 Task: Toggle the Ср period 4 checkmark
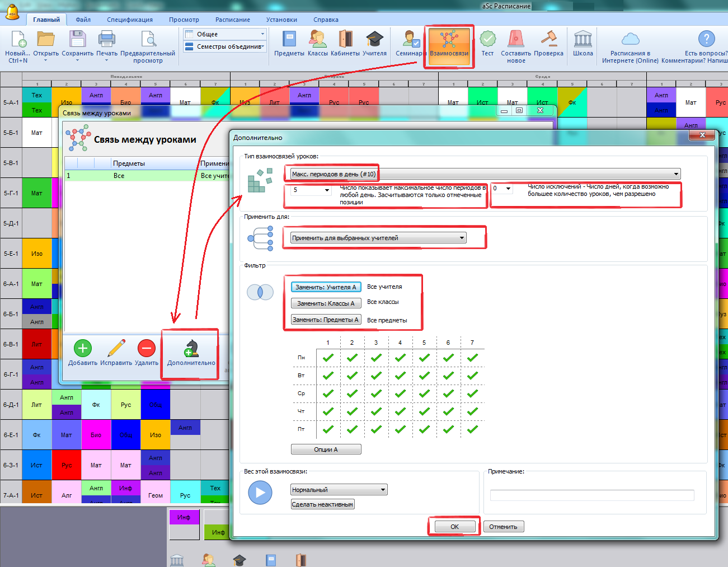(400, 393)
